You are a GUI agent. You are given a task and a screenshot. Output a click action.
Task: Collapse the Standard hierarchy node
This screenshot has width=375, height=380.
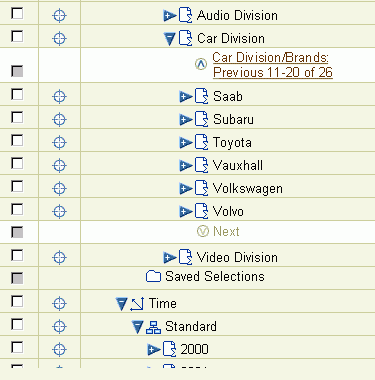(137, 327)
